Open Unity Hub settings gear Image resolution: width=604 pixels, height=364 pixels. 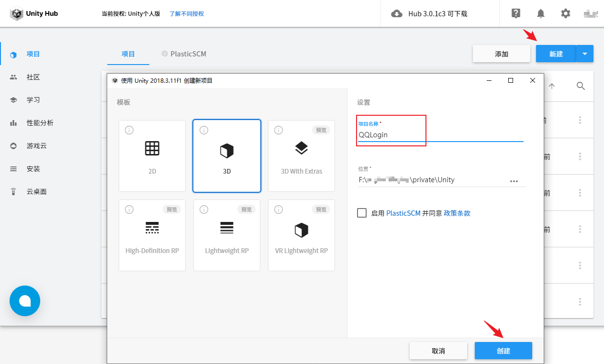pos(565,13)
